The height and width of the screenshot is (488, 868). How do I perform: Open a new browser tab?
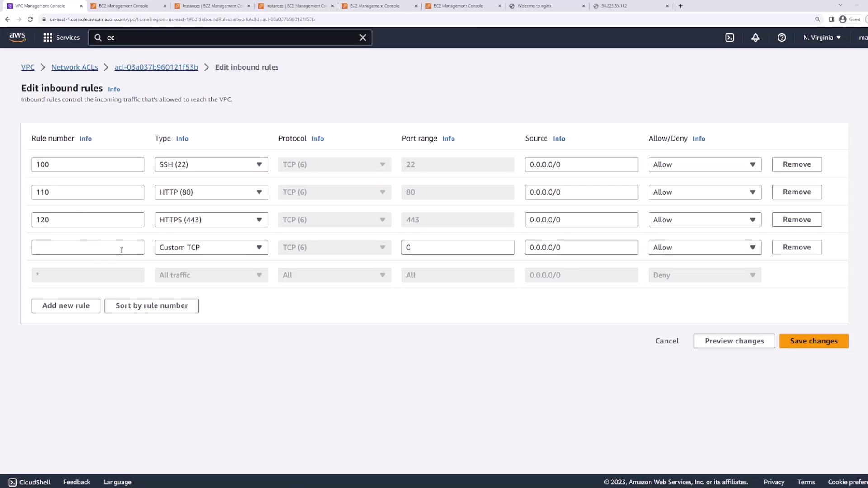[680, 6]
